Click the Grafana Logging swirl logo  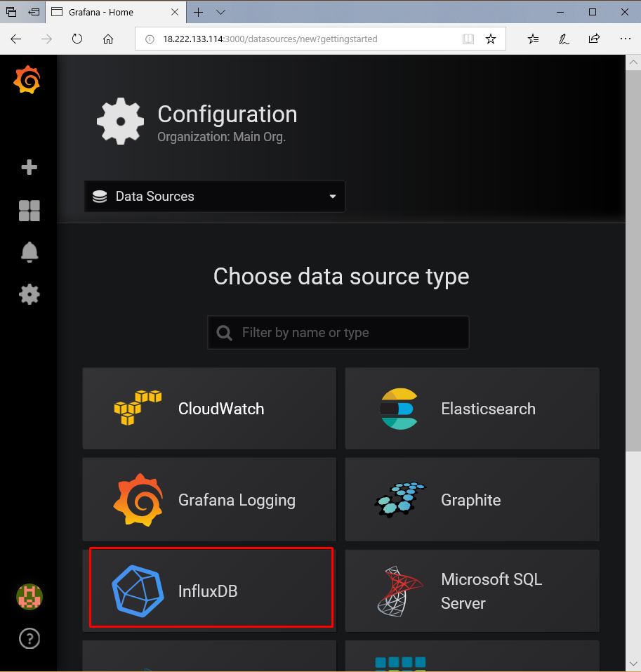coord(138,500)
